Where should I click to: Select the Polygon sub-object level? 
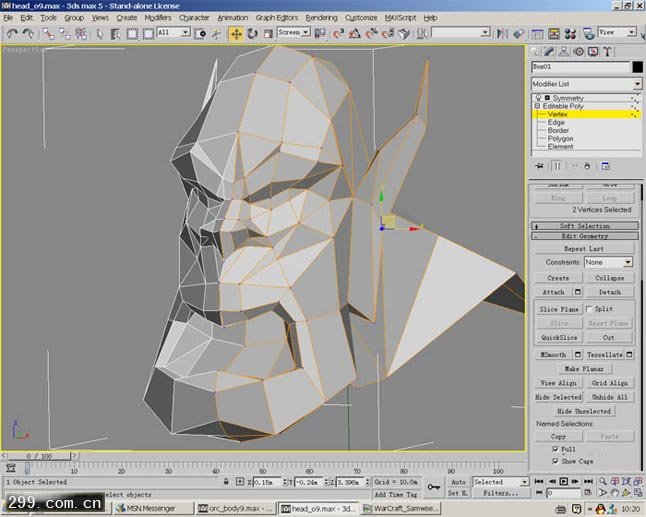pos(560,138)
